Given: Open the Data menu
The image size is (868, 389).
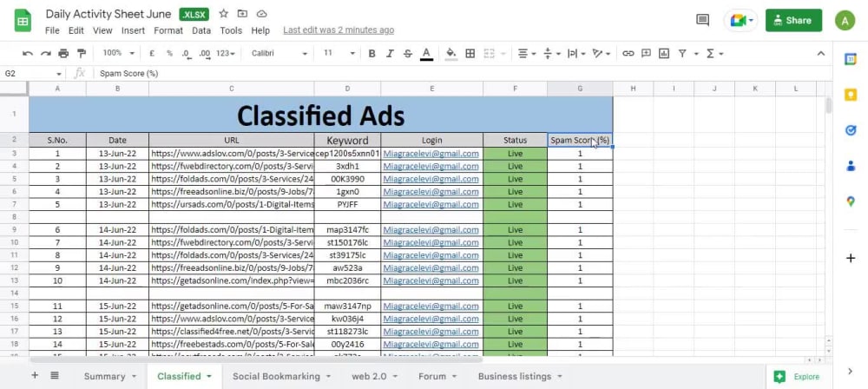Looking at the screenshot, I should click(x=201, y=30).
